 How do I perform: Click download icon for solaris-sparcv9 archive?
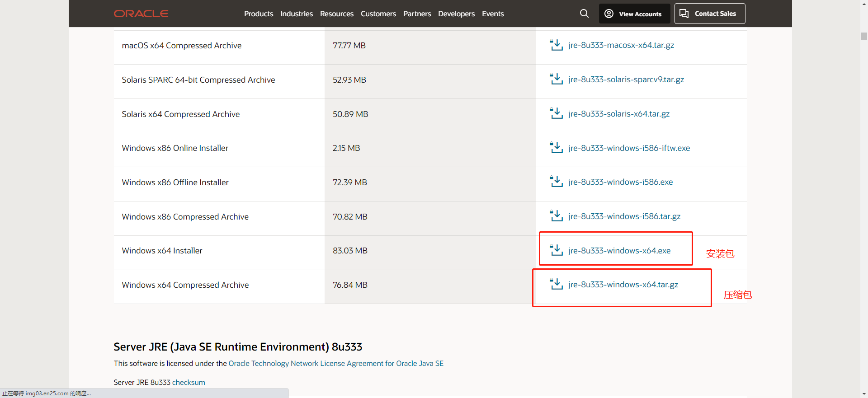coord(556,79)
